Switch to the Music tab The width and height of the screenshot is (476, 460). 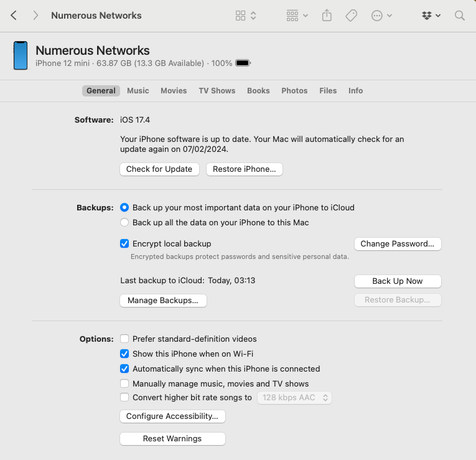pyautogui.click(x=138, y=91)
